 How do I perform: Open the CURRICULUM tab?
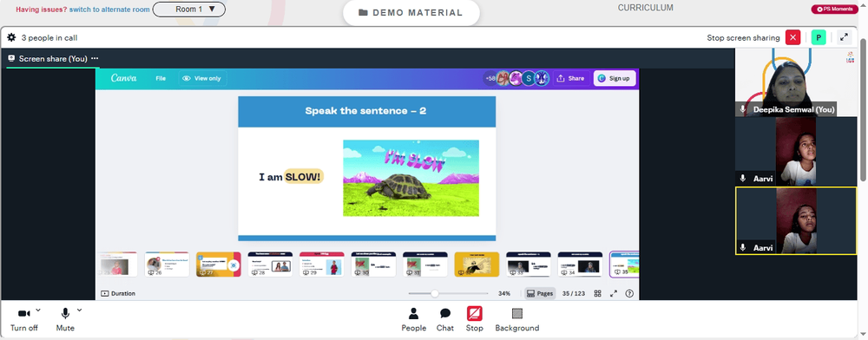tap(646, 8)
